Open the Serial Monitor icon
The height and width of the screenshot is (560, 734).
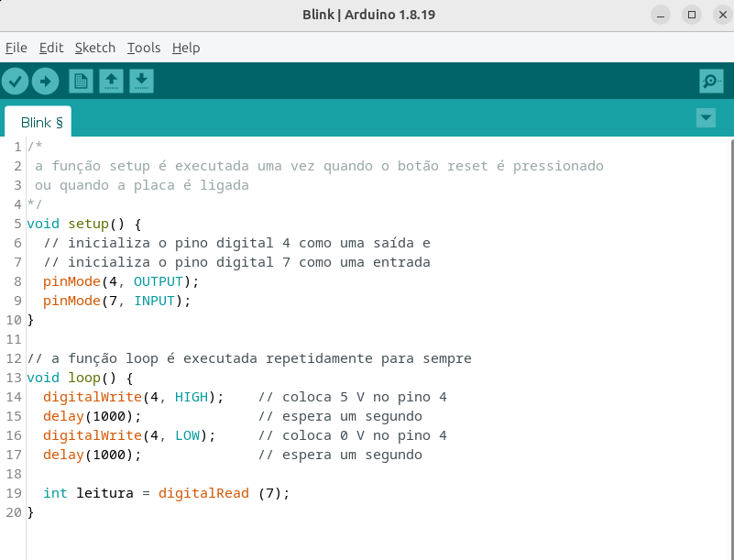tap(711, 82)
